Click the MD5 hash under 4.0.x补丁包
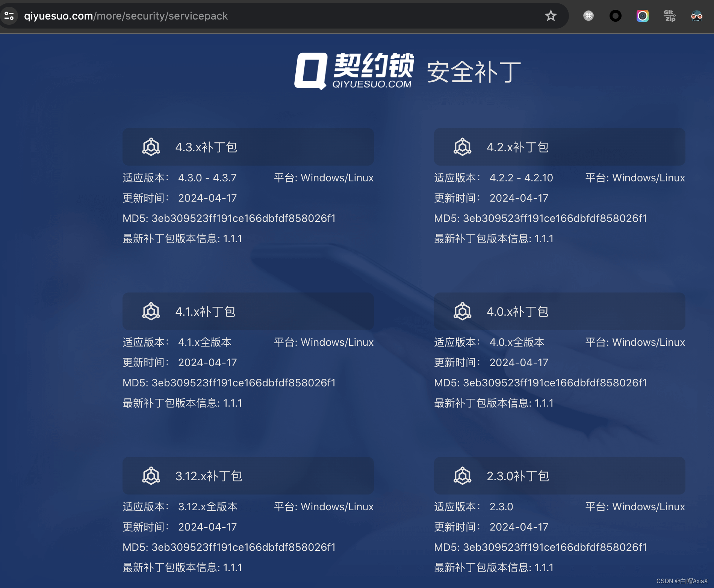Screen dimensions: 714x588 (555, 383)
